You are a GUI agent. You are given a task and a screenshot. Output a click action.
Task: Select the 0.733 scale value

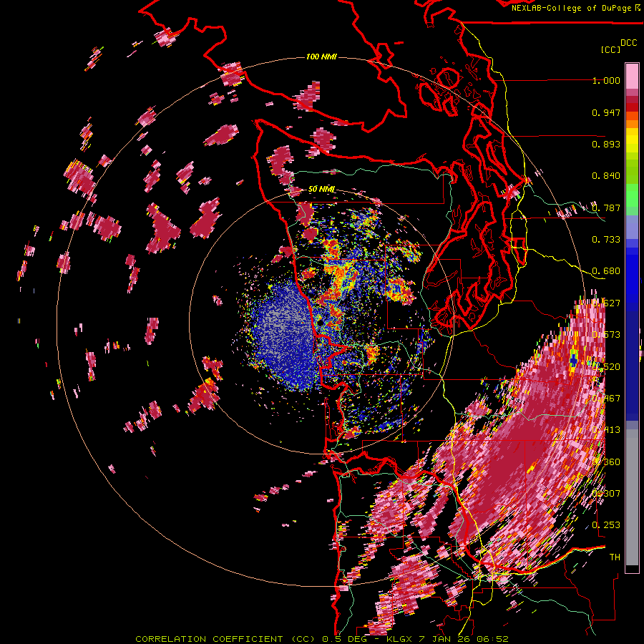coord(606,240)
